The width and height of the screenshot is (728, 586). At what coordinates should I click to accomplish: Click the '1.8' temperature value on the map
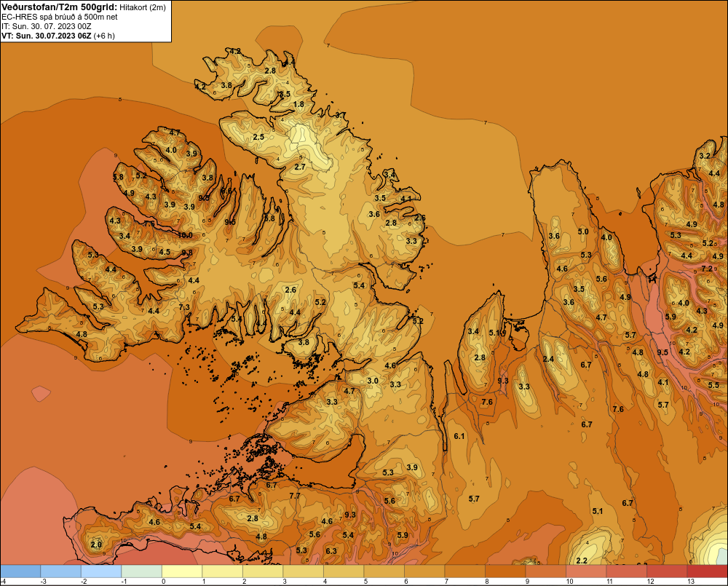(x=299, y=104)
